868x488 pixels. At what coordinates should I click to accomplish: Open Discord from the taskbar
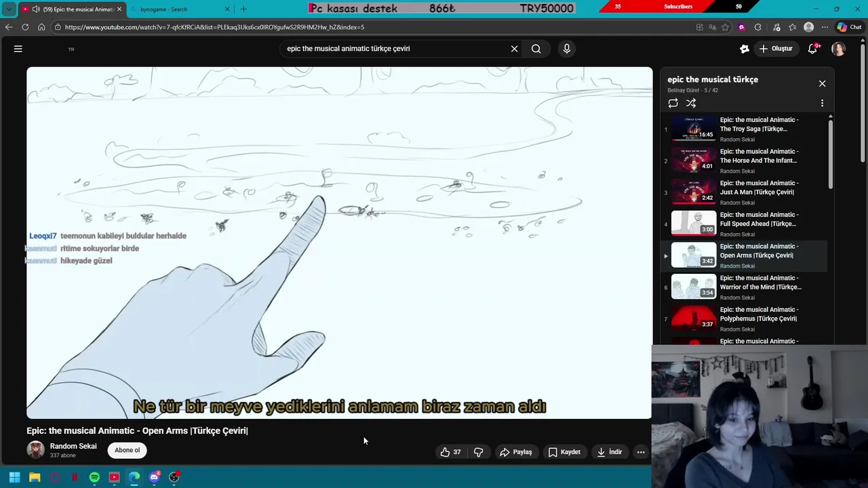click(x=154, y=477)
